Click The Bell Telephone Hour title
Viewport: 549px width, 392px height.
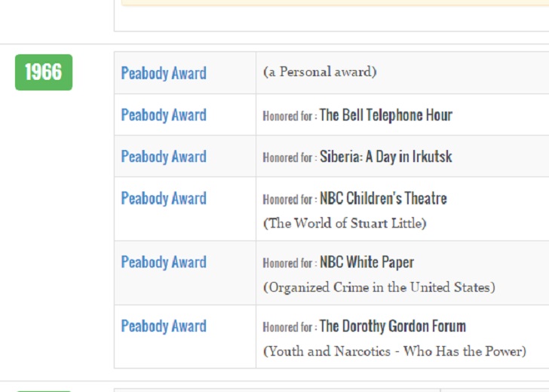[x=386, y=115]
